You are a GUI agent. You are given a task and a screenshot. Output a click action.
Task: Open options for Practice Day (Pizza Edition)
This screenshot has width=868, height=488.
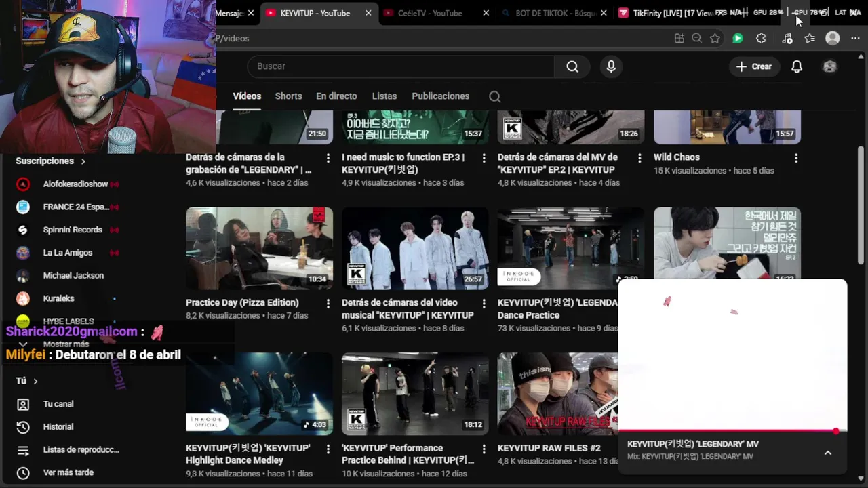(x=328, y=304)
